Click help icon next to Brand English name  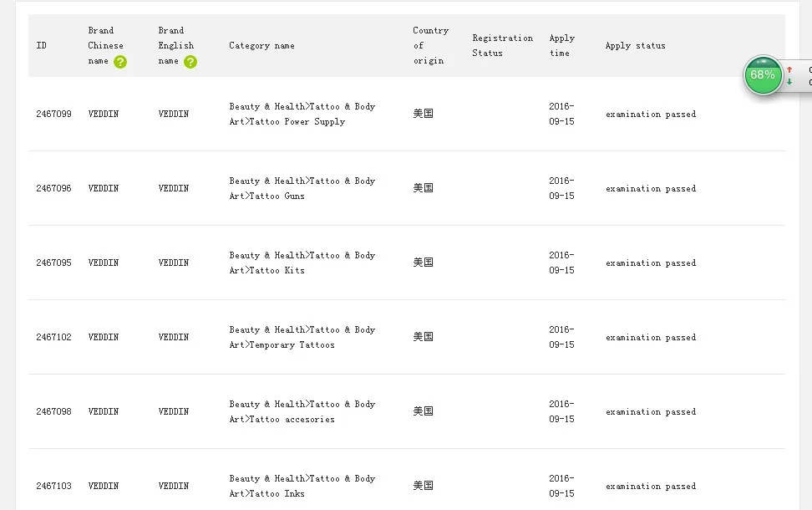190,62
